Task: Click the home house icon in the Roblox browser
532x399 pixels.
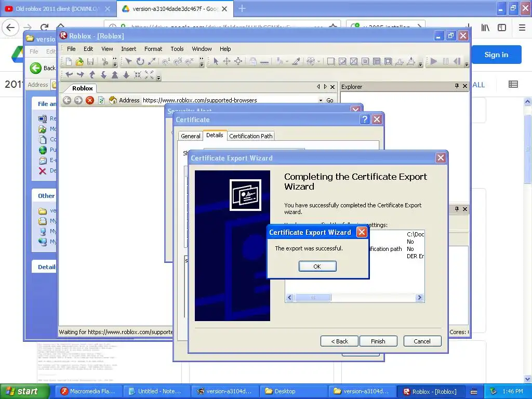Action: pos(113,100)
